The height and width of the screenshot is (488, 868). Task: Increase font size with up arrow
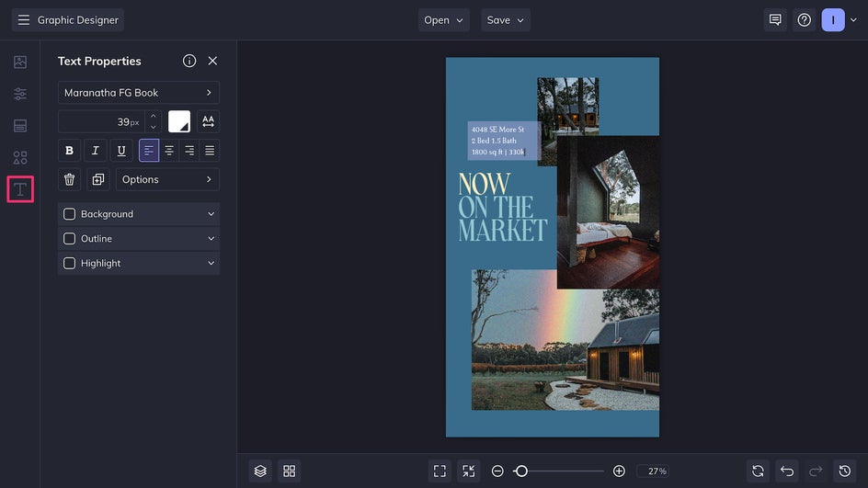click(154, 116)
